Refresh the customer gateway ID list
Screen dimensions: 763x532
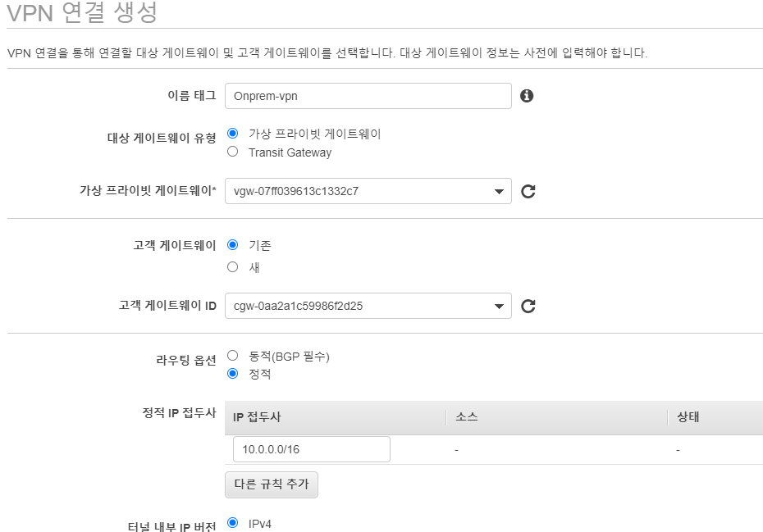(528, 306)
